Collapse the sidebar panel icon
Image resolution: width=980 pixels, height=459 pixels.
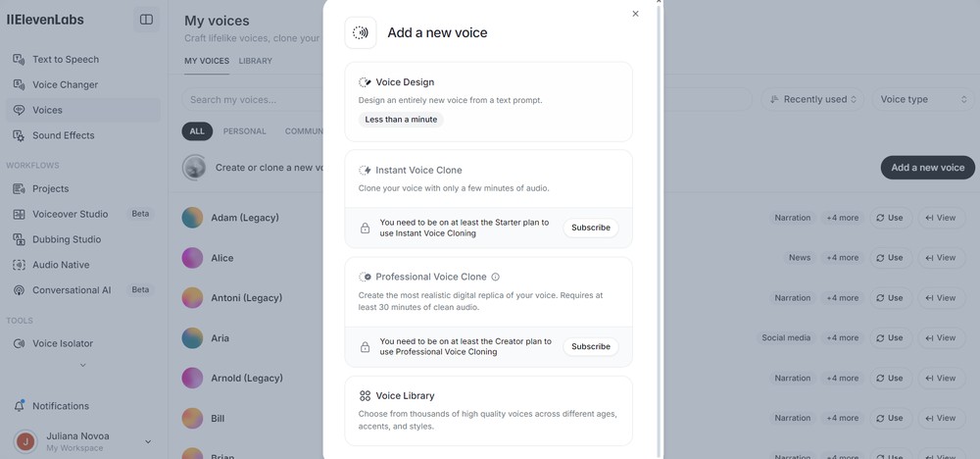pos(146,20)
